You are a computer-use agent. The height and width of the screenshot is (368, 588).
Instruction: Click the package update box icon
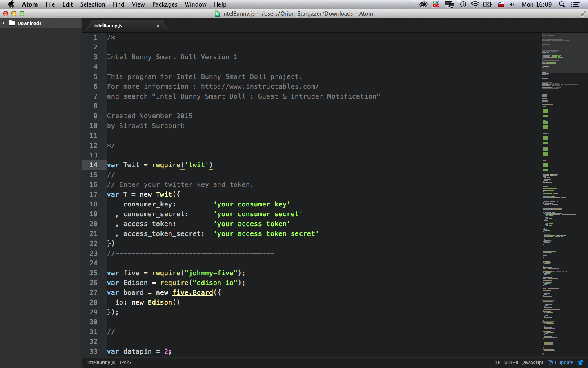point(550,362)
